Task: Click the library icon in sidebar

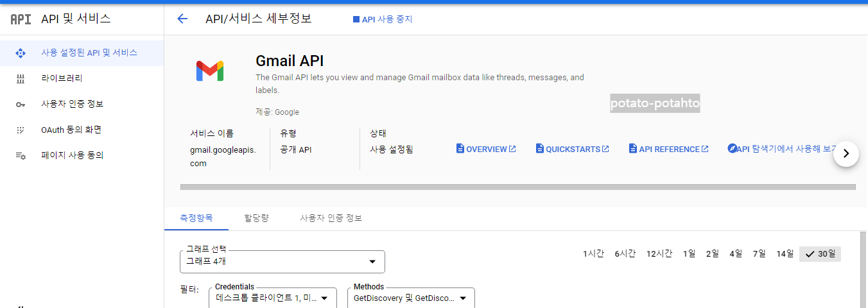Action: click(x=20, y=78)
